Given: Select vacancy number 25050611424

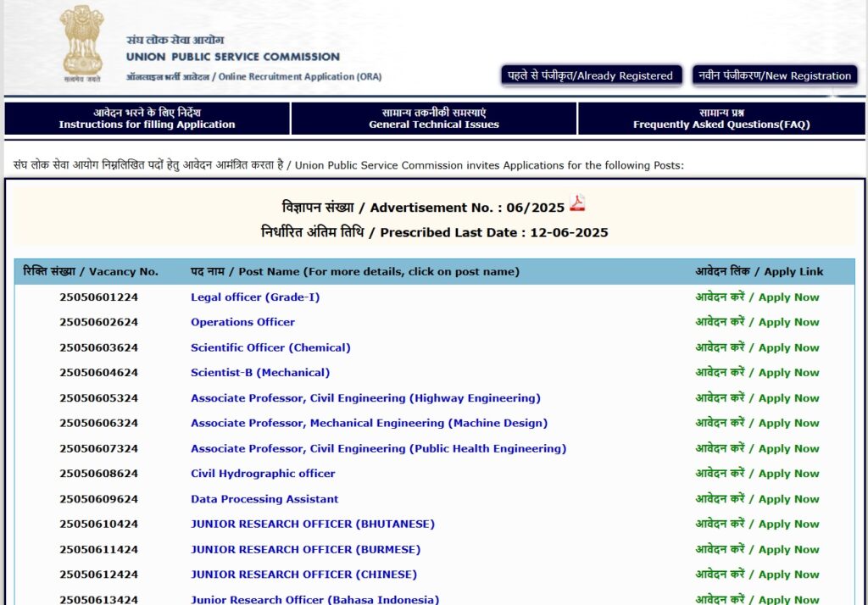Looking at the screenshot, I should pos(98,550).
